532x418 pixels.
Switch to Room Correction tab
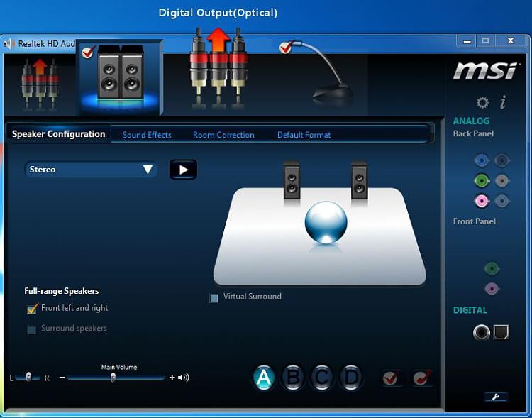pos(223,135)
